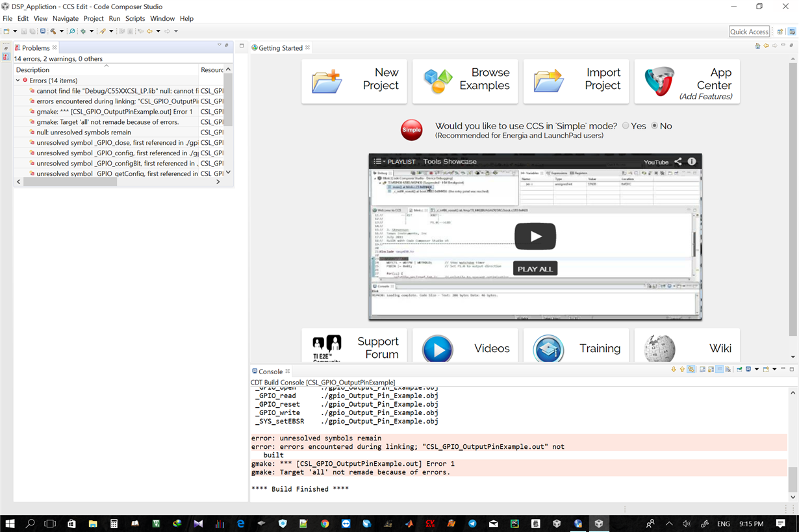Click the Quick Access field

coord(749,31)
